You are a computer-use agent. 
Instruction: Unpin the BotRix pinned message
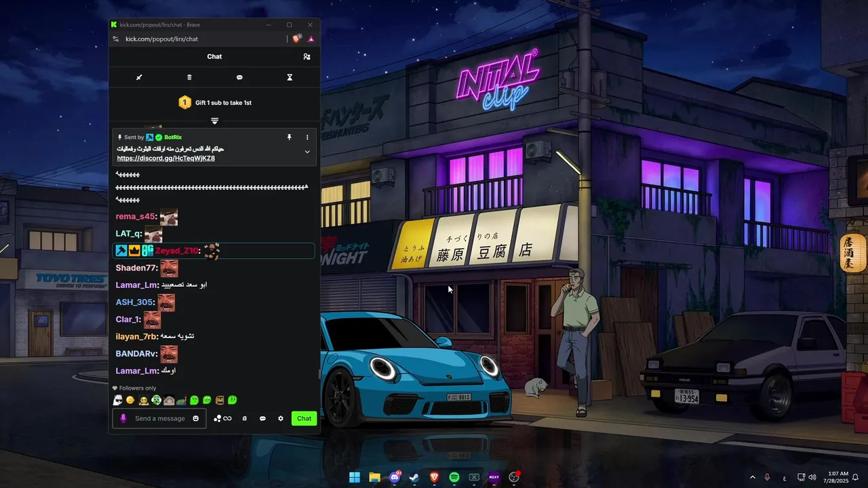[x=289, y=138]
